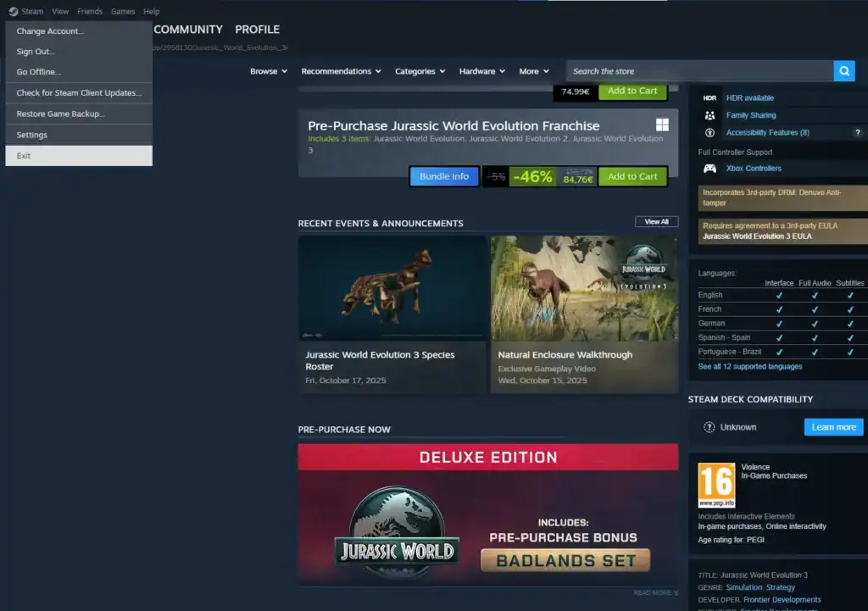Screen dimensions: 868x611
Task: Click the magnifying glass search button
Action: (843, 71)
